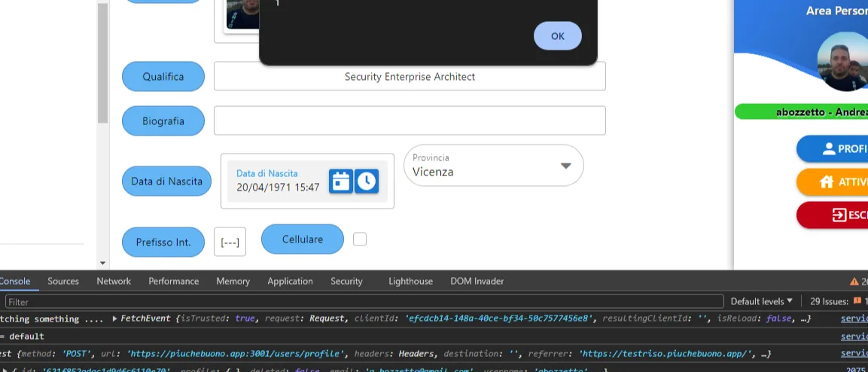Open the PROFI button with person icon
Image resolution: width=868 pixels, height=372 pixels.
pos(832,149)
